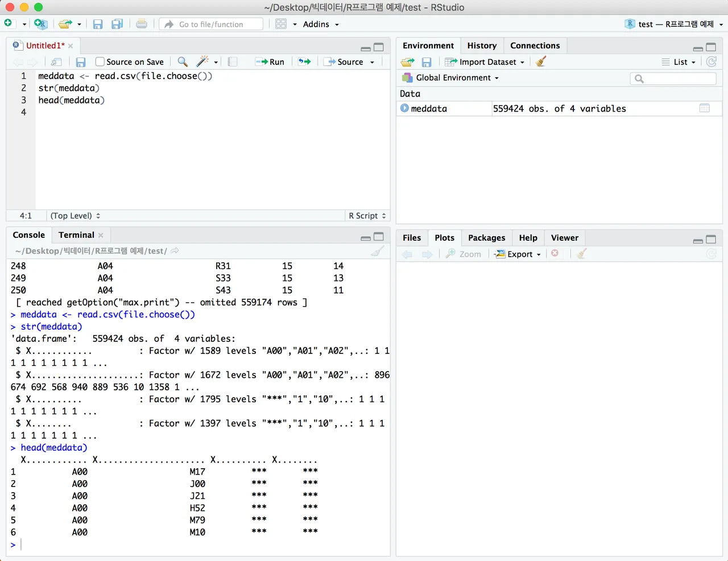Screen dimensions: 728x561
Task: Switch to the Connections tab
Action: pyautogui.click(x=535, y=46)
